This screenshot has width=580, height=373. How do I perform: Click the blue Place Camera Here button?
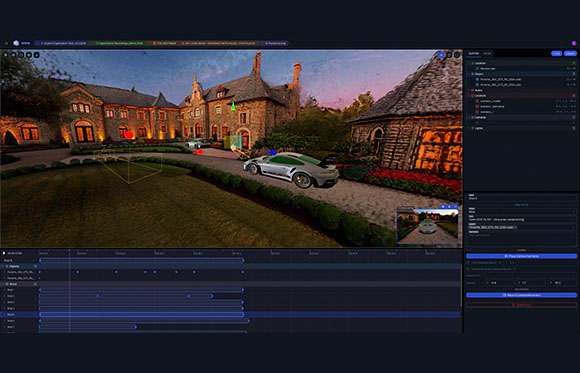click(522, 256)
